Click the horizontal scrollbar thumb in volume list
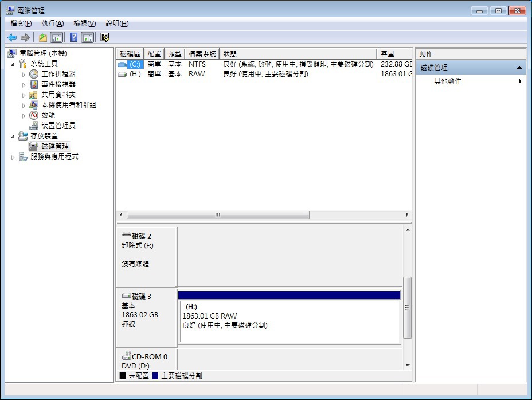 218,215
